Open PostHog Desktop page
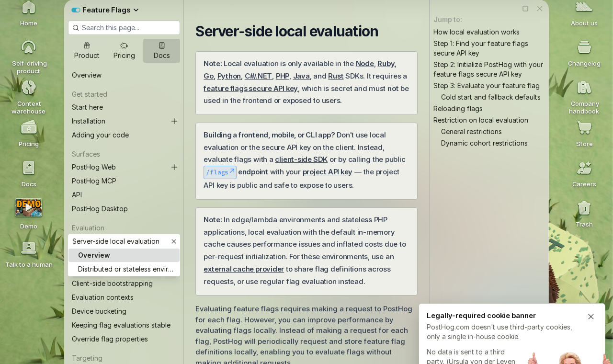 pyautogui.click(x=124, y=209)
